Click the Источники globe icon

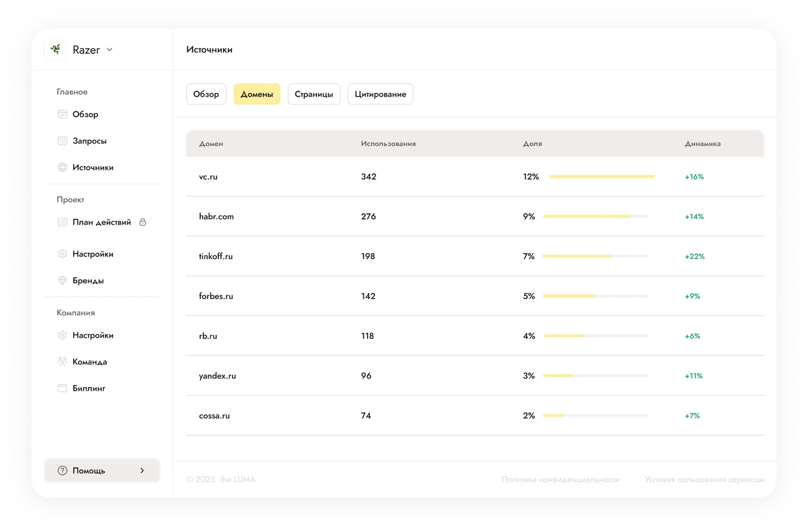(62, 167)
